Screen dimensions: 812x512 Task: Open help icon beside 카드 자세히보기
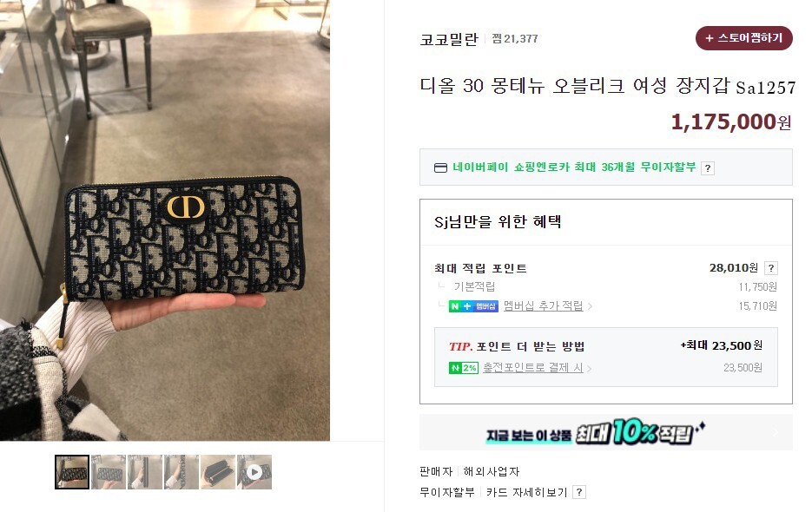click(579, 492)
